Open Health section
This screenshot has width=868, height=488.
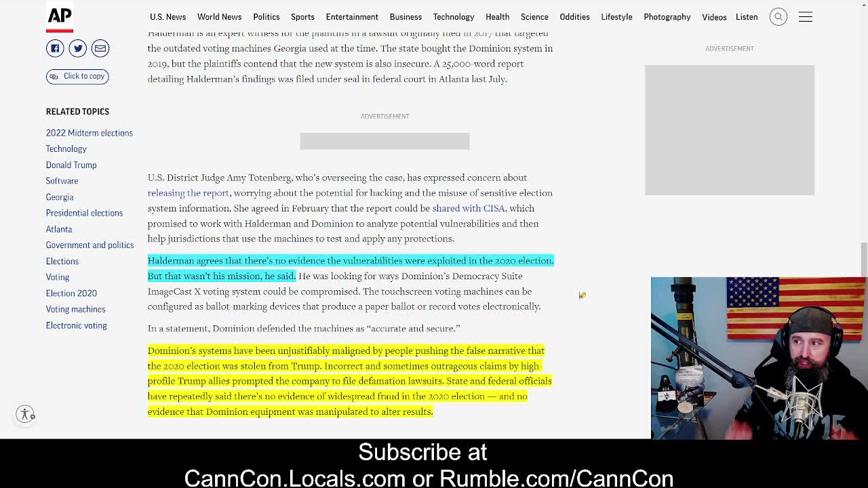497,17
